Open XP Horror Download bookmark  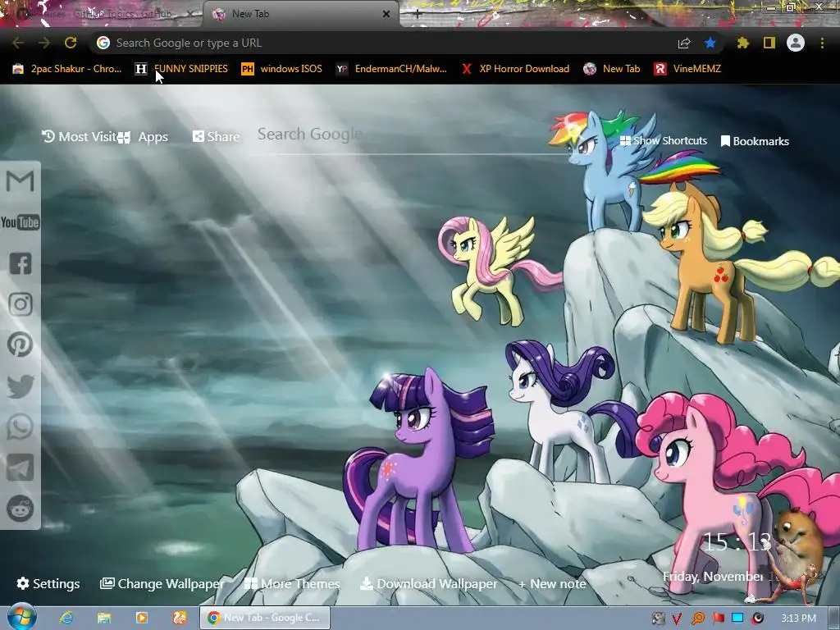pos(515,69)
